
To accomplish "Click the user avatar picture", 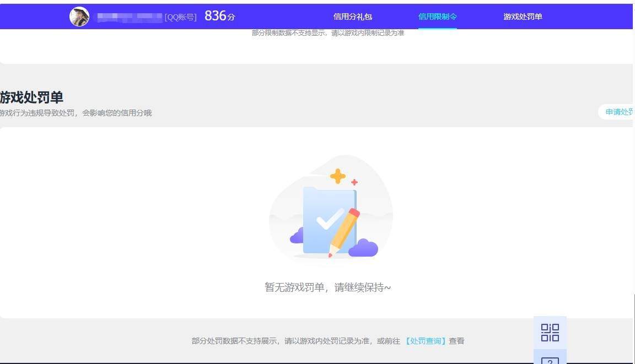I will [79, 17].
